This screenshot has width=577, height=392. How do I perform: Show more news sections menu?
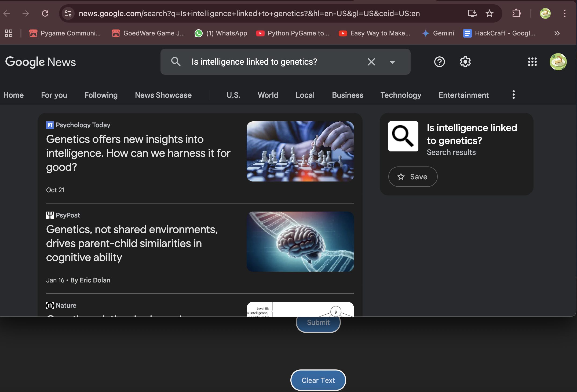[513, 95]
